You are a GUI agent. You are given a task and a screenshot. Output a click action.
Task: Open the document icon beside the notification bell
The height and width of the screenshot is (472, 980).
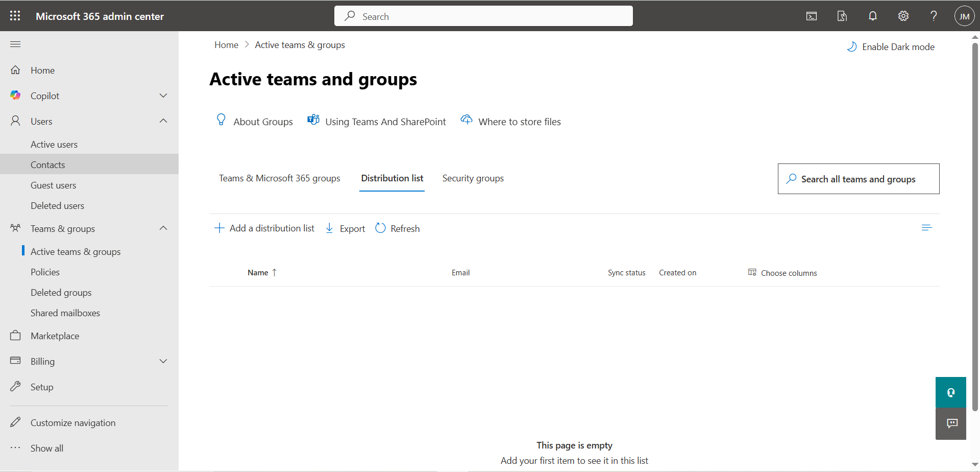coord(842,16)
